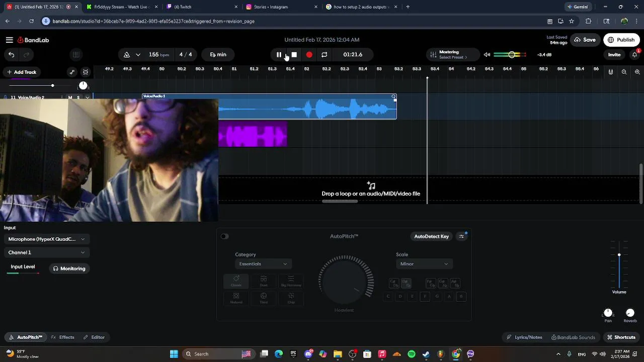Set the 155 bpm tempo value
644x362 pixels.
(x=158, y=55)
